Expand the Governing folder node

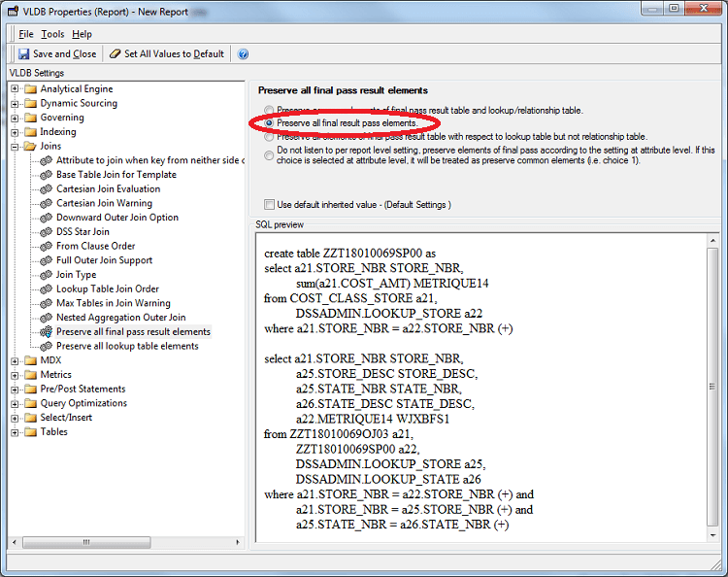(x=16, y=118)
